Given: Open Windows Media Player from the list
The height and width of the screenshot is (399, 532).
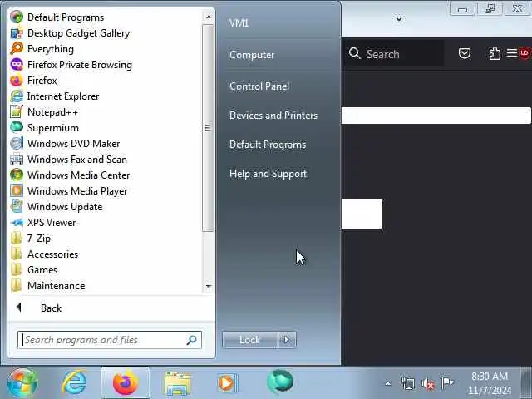Looking at the screenshot, I should [x=68, y=190].
